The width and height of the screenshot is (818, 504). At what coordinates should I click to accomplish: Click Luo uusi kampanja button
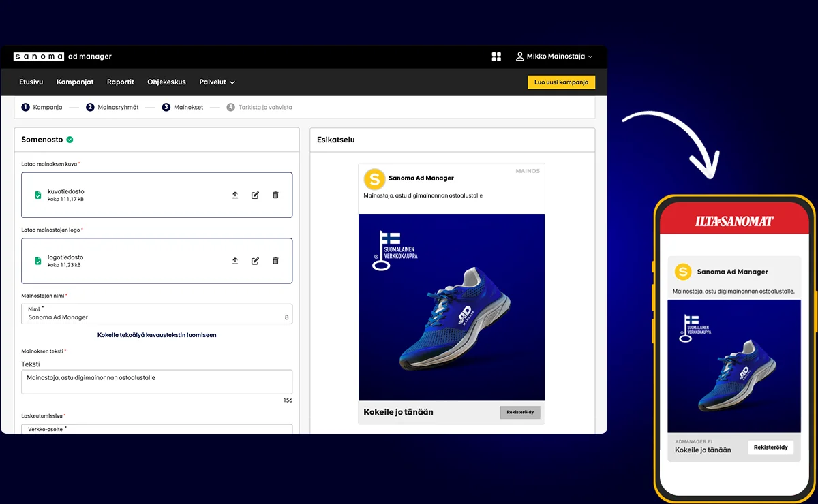(561, 82)
